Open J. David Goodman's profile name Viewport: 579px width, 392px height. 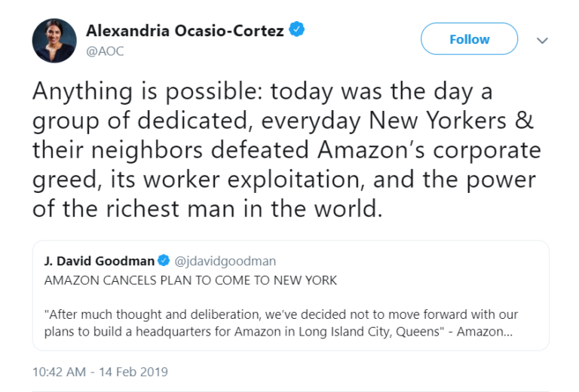99,262
